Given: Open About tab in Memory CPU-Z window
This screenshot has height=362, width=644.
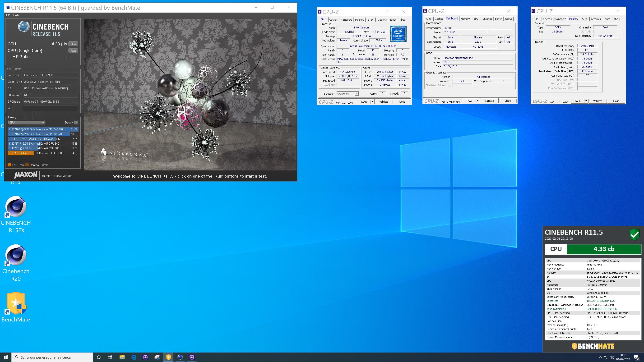Looking at the screenshot, I should [617, 19].
